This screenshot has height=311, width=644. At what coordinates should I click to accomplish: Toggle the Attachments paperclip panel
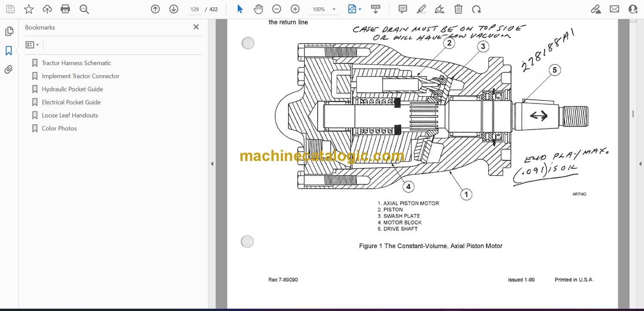tap(9, 70)
